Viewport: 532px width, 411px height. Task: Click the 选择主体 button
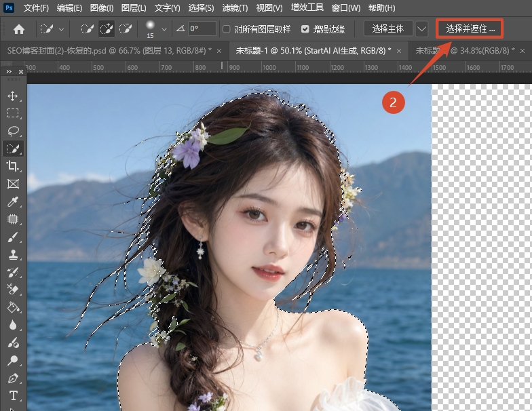[387, 29]
